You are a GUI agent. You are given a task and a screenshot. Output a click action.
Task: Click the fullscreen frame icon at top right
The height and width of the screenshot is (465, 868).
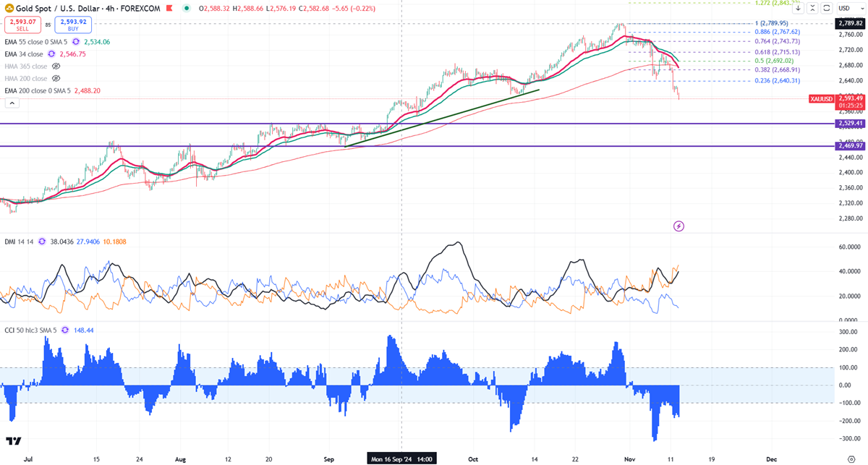point(826,8)
